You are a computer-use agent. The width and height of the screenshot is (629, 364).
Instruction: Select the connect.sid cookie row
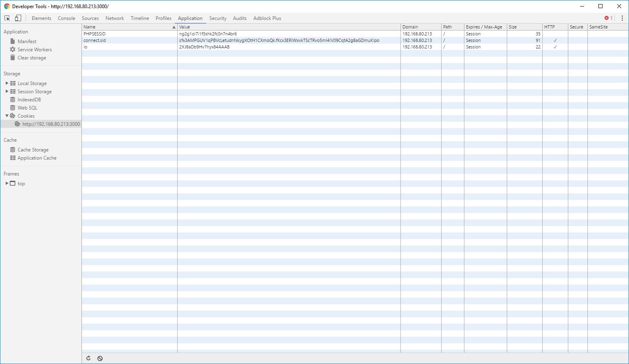coord(355,40)
